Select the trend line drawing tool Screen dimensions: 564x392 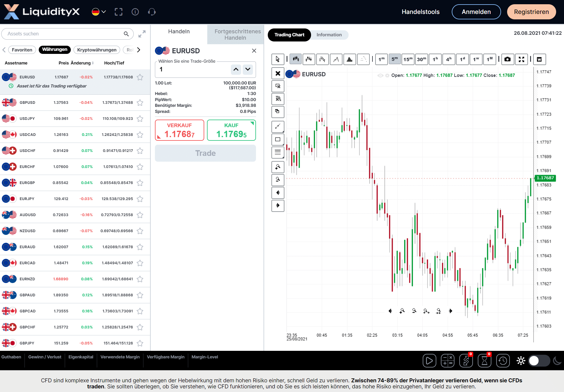(278, 127)
